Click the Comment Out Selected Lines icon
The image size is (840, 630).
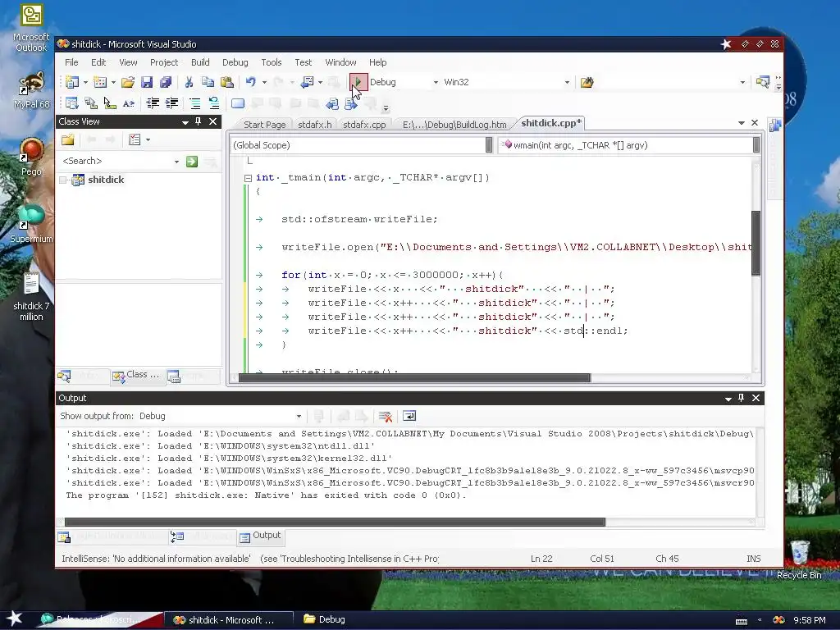pyautogui.click(x=195, y=103)
